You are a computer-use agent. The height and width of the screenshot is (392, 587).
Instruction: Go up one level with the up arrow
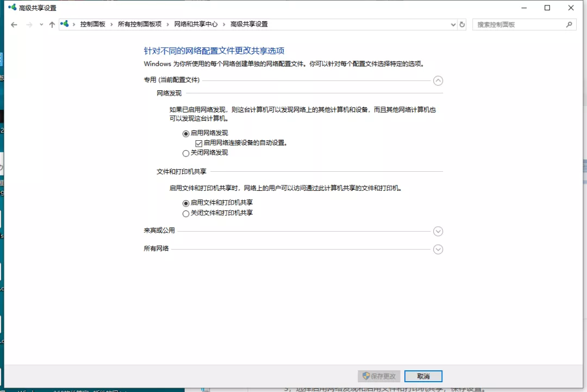tap(52, 24)
